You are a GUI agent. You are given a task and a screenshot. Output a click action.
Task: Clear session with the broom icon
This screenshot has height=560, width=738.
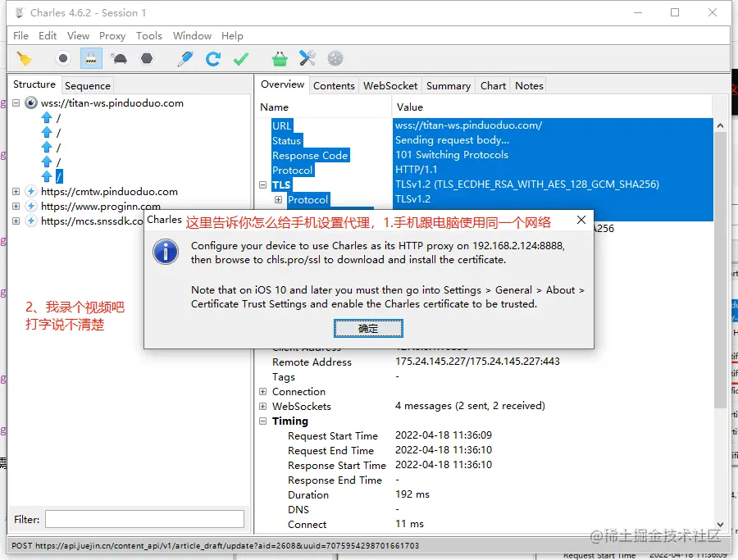coord(24,59)
